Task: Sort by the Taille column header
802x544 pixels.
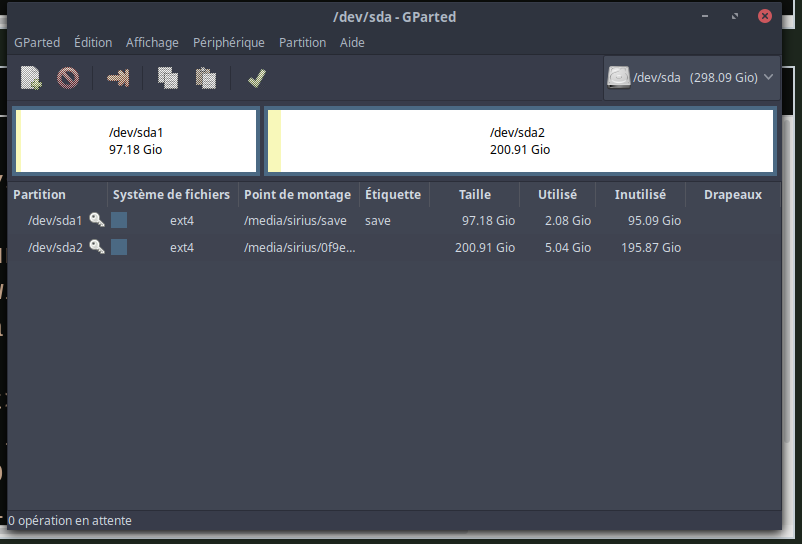Action: point(474,195)
